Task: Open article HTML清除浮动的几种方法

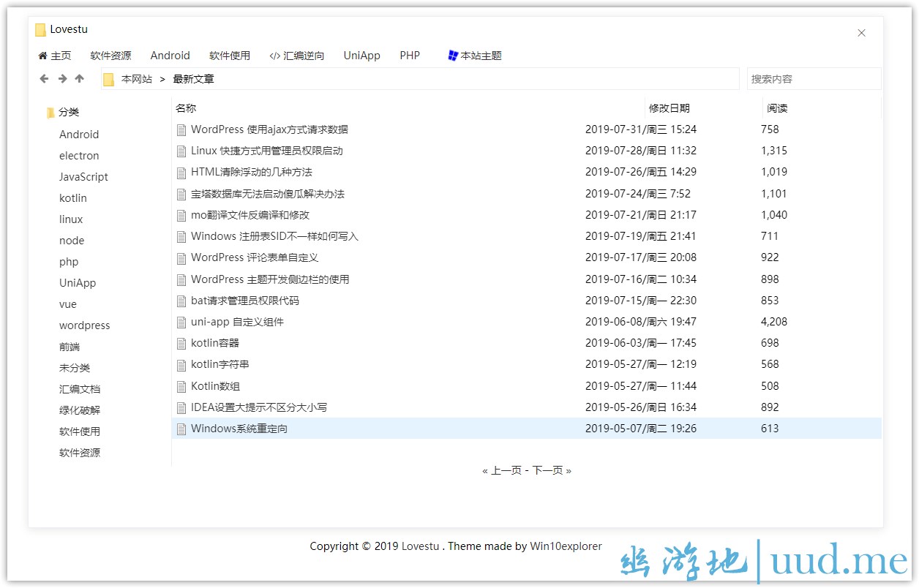Action: (x=251, y=172)
